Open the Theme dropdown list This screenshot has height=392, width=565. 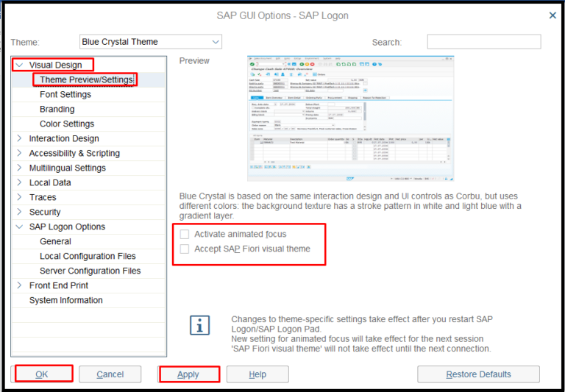point(151,42)
